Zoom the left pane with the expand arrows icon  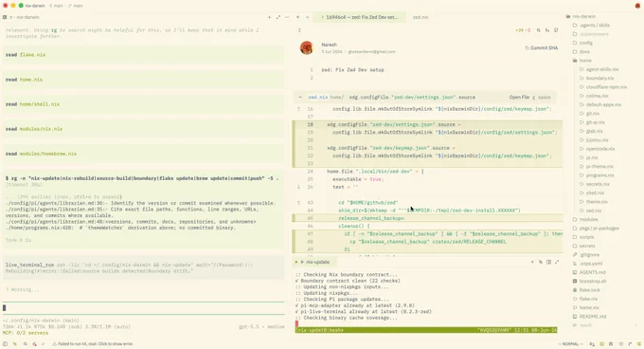[x=278, y=17]
